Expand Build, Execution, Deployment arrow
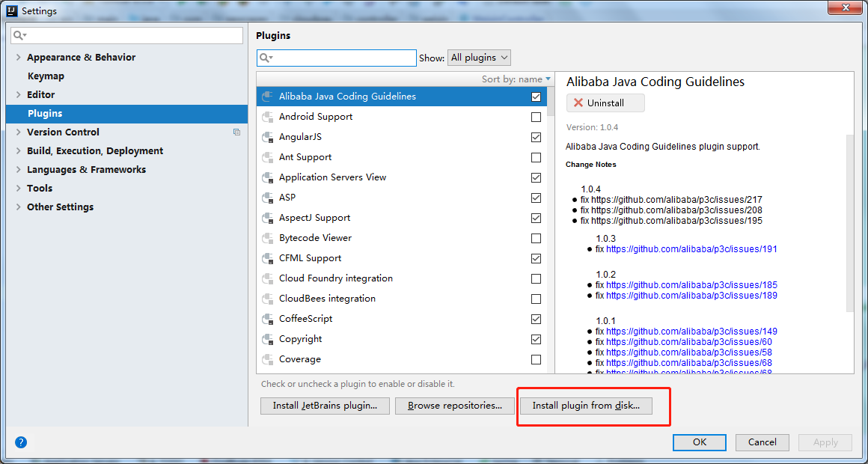The width and height of the screenshot is (868, 464). click(x=18, y=150)
